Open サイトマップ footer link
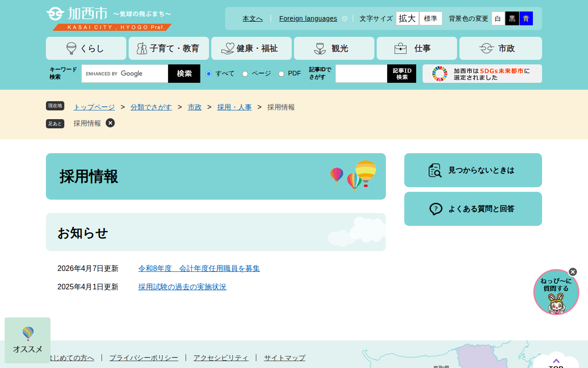This screenshot has width=588, height=368. click(284, 358)
